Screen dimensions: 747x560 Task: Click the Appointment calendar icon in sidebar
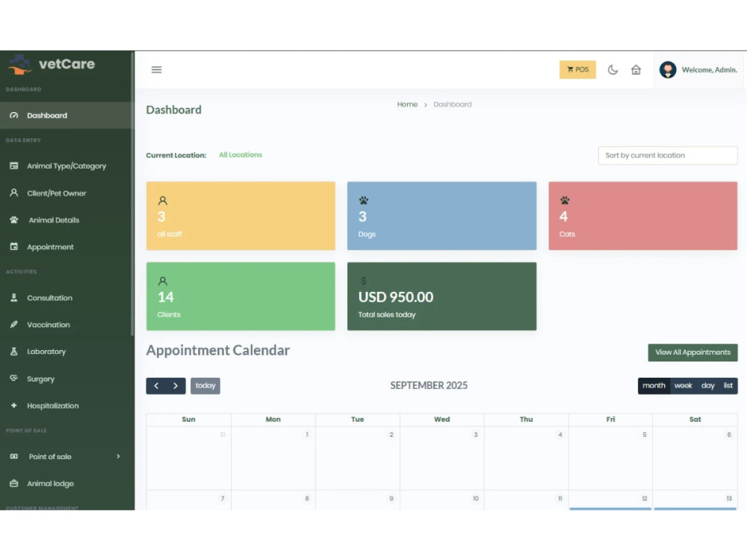click(x=13, y=246)
